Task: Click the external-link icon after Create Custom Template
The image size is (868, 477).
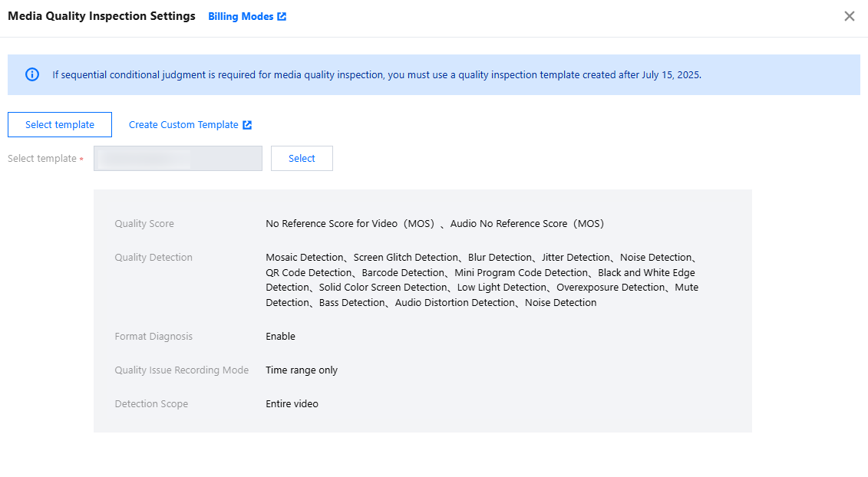Action: (x=247, y=125)
